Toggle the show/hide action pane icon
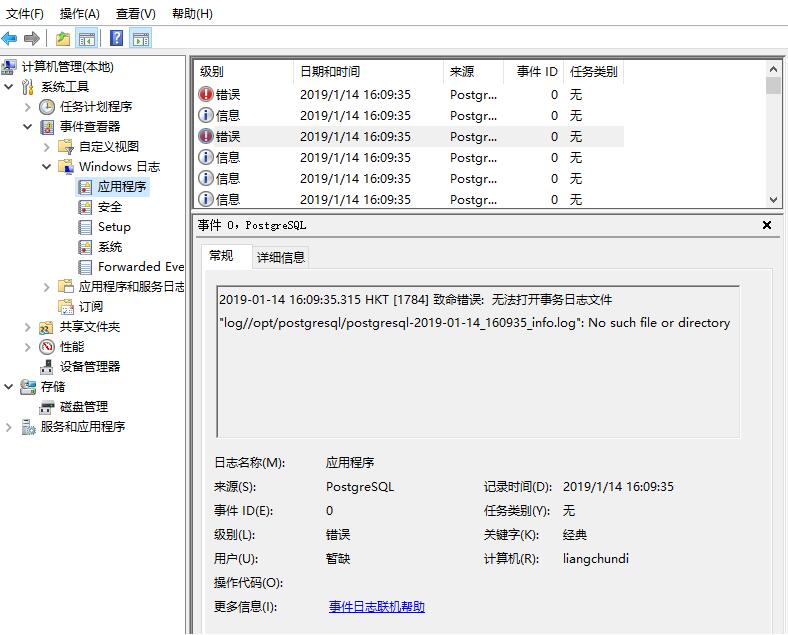 [141, 39]
